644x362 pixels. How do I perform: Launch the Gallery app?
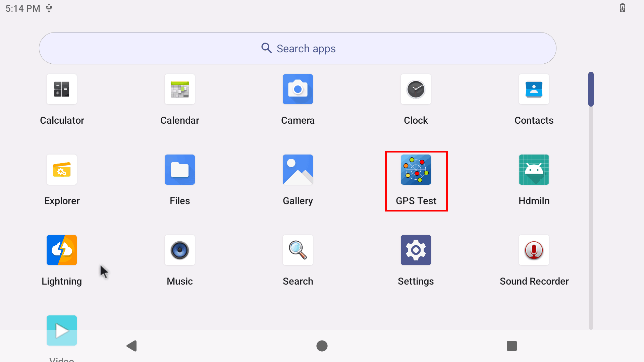click(x=298, y=170)
